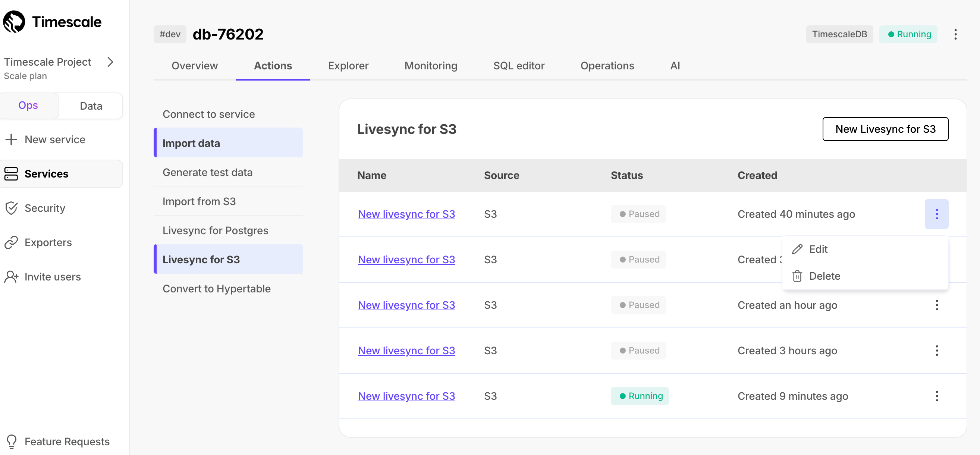Viewport: 980px width, 455px height.
Task: Open the service options menu beside Running
Action: [955, 34]
